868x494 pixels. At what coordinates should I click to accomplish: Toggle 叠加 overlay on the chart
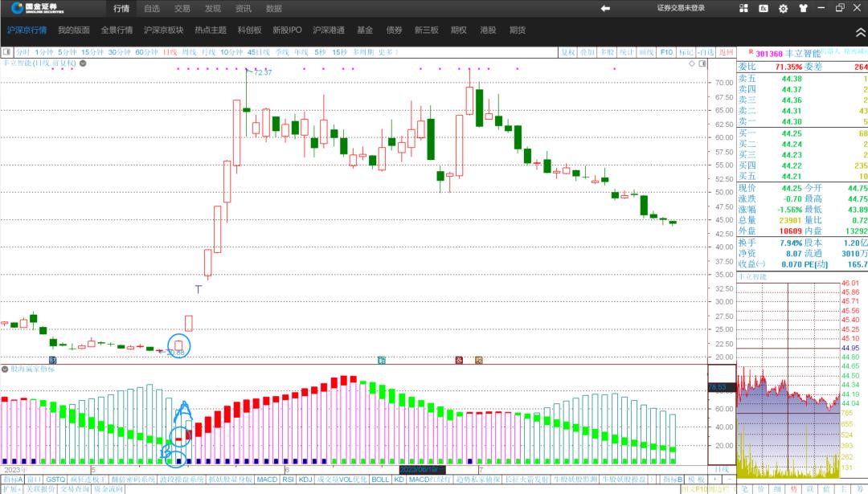pos(588,52)
